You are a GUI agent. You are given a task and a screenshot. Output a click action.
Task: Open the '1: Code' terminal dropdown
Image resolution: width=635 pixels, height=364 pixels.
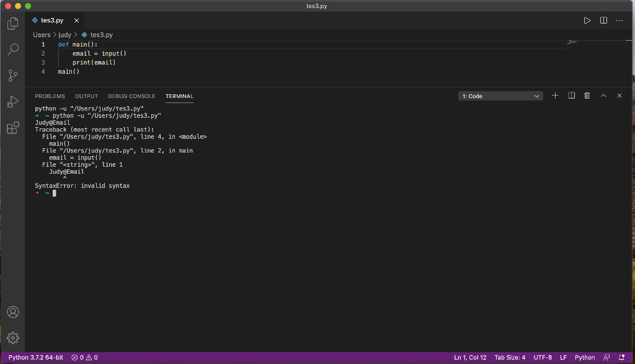pos(500,95)
